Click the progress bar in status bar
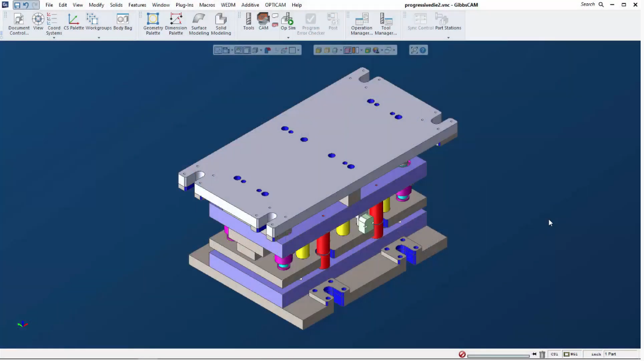 click(x=498, y=355)
